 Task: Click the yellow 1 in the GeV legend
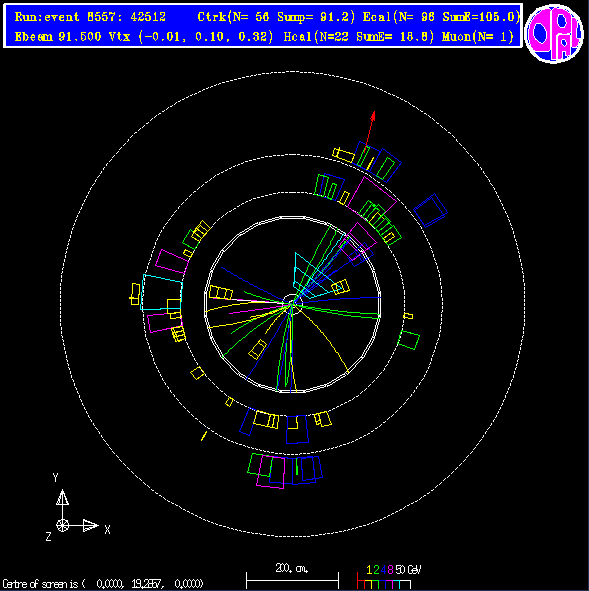click(x=369, y=570)
